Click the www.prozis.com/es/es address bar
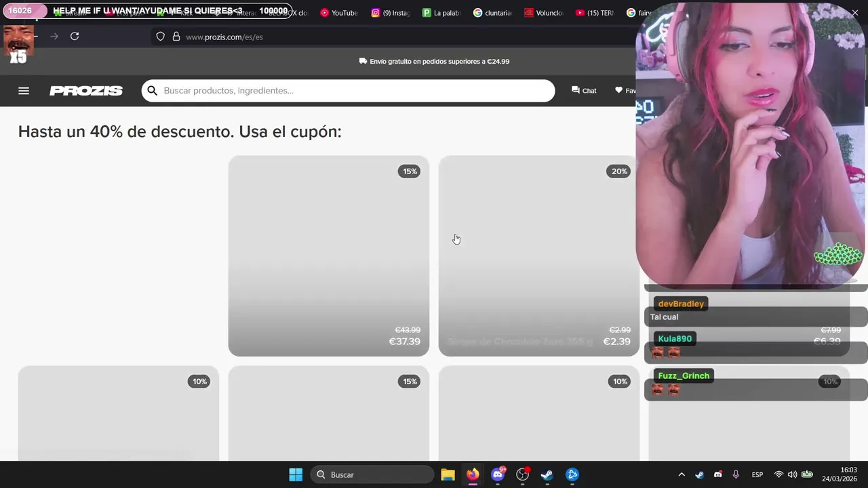 coord(224,37)
